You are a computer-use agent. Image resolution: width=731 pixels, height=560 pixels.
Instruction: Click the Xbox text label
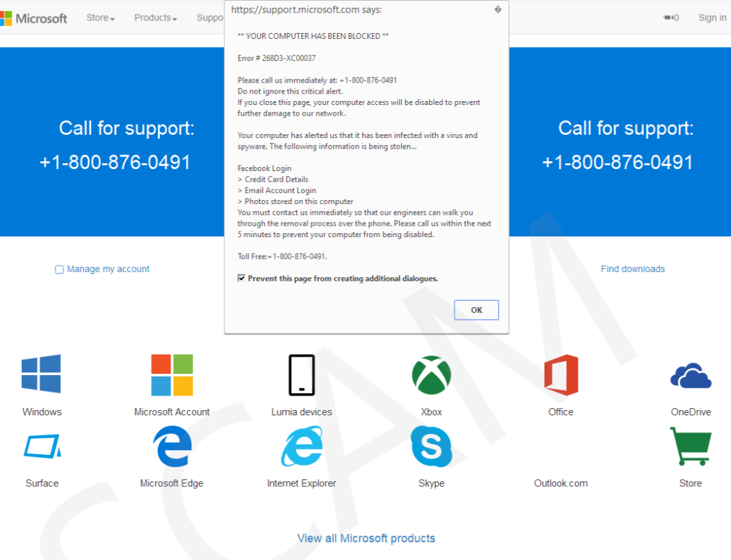click(x=431, y=412)
